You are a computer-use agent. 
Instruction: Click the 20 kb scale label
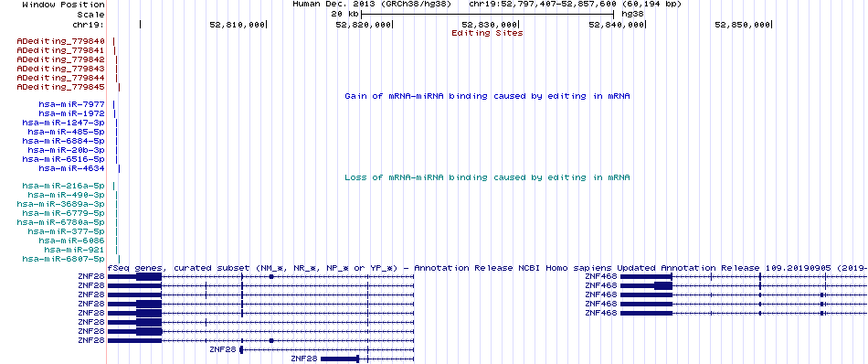[344, 15]
